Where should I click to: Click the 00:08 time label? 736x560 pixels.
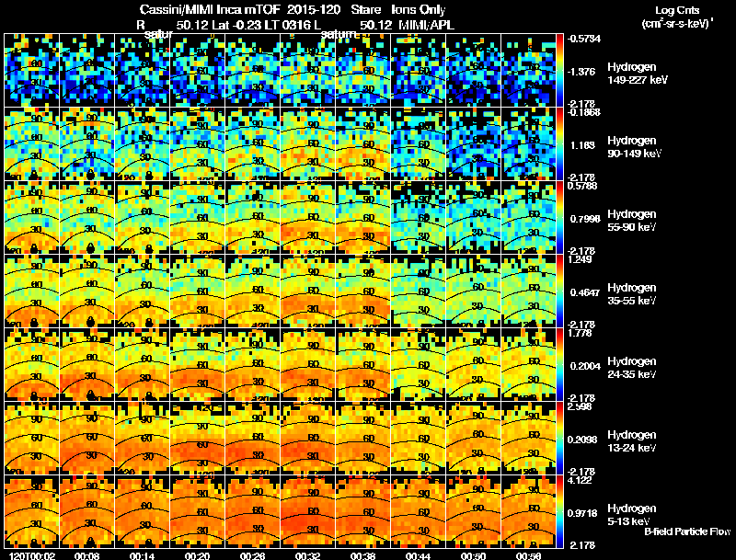click(x=86, y=555)
